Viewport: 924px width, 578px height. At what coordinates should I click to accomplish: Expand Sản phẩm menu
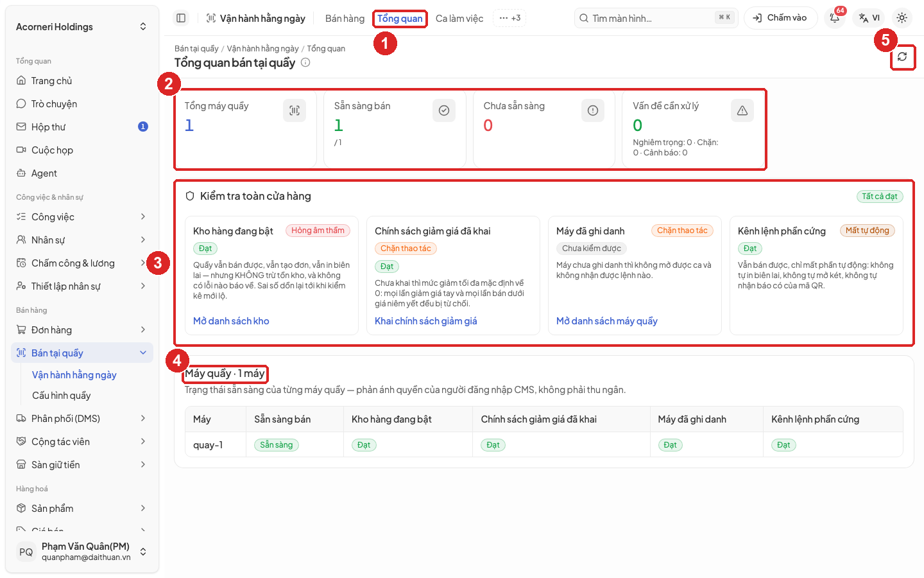click(82, 509)
